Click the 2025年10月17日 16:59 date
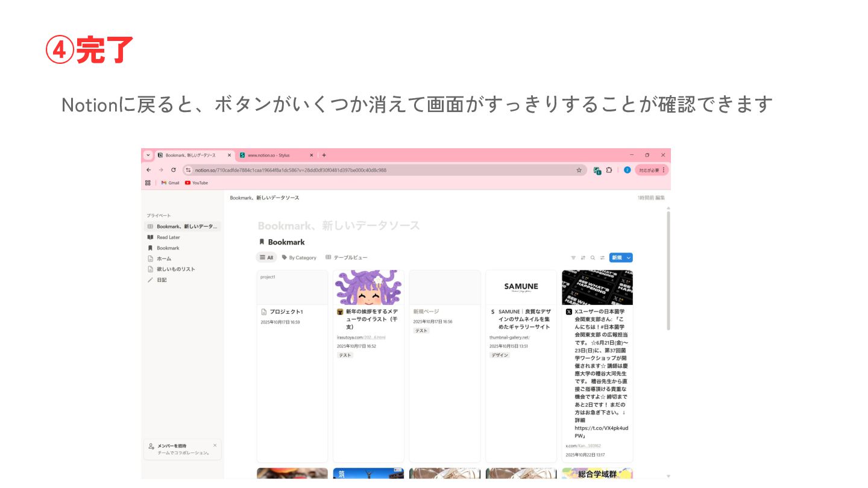 (x=280, y=322)
